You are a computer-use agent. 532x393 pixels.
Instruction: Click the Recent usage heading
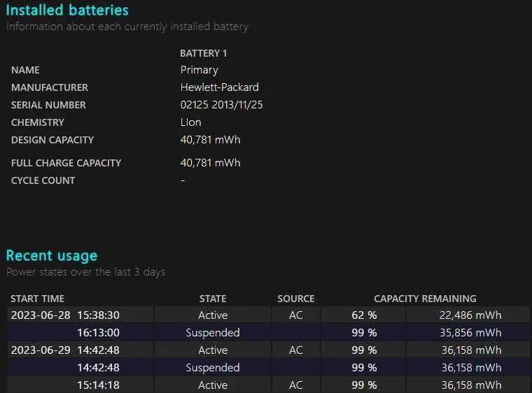(x=52, y=255)
